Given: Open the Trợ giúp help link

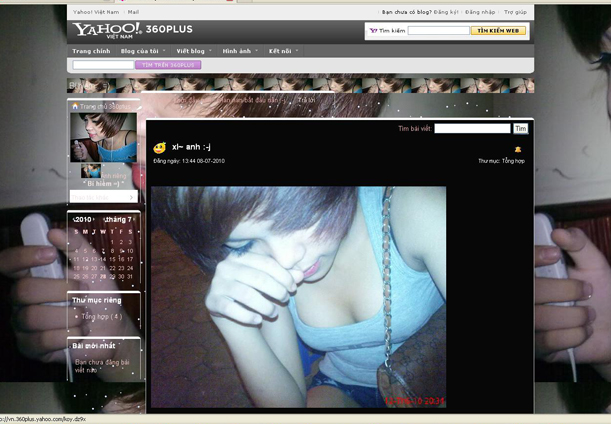Looking at the screenshot, I should coord(515,12).
